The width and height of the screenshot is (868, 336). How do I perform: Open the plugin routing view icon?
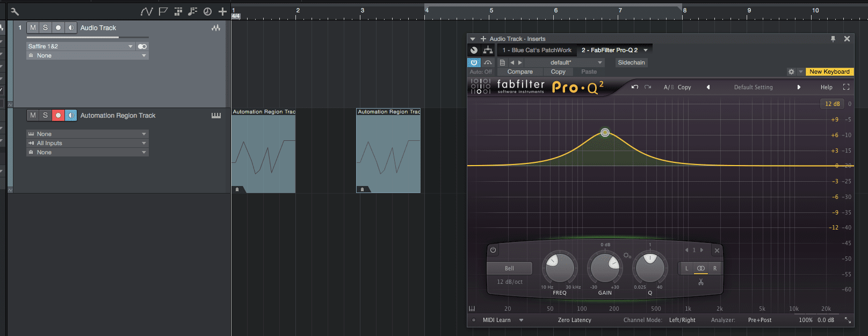pyautogui.click(x=488, y=50)
